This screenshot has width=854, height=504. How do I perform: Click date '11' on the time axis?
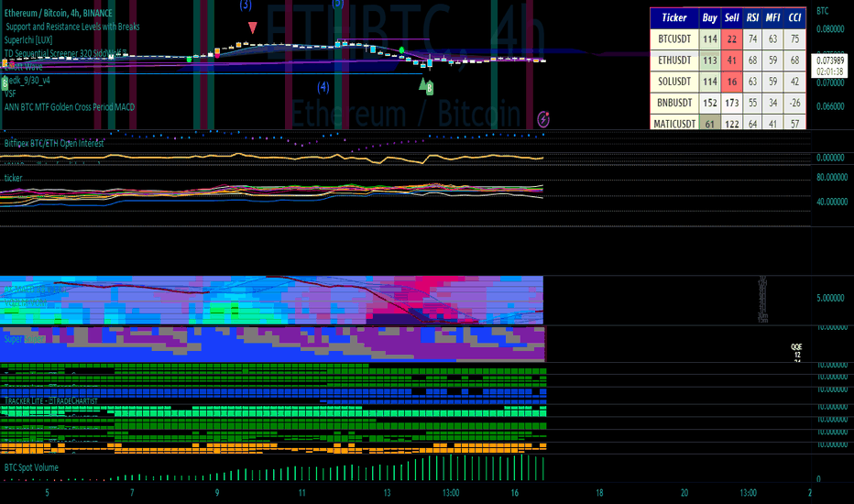point(301,493)
